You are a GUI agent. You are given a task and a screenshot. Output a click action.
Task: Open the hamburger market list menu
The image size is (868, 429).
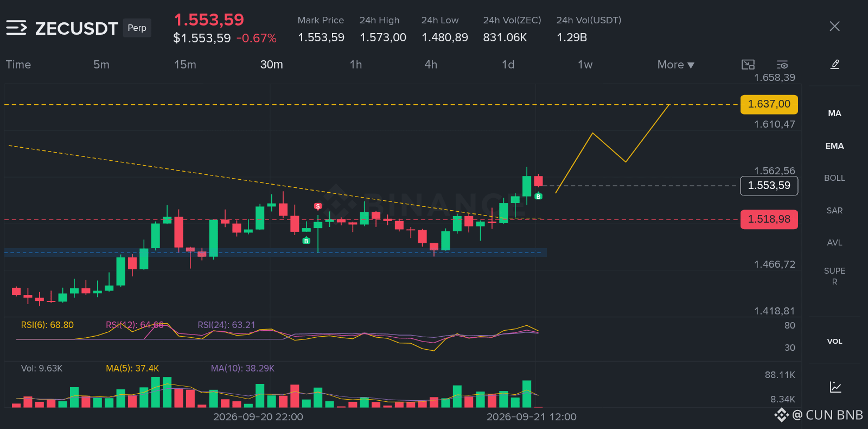pos(16,27)
